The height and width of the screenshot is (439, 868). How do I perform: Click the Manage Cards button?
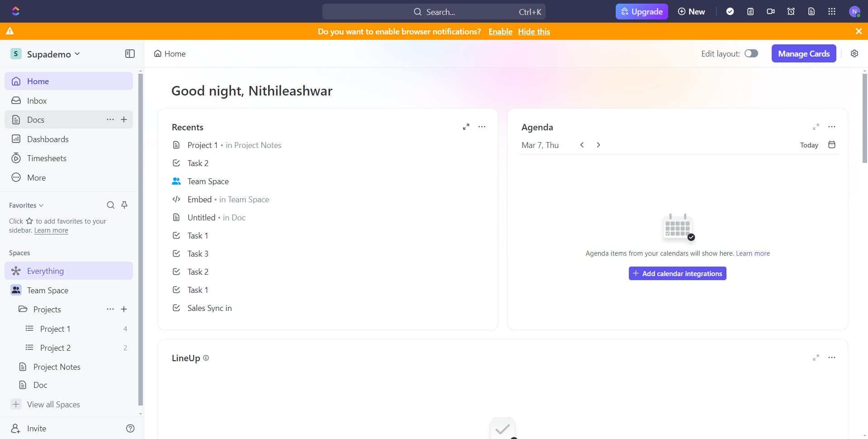[x=804, y=53]
